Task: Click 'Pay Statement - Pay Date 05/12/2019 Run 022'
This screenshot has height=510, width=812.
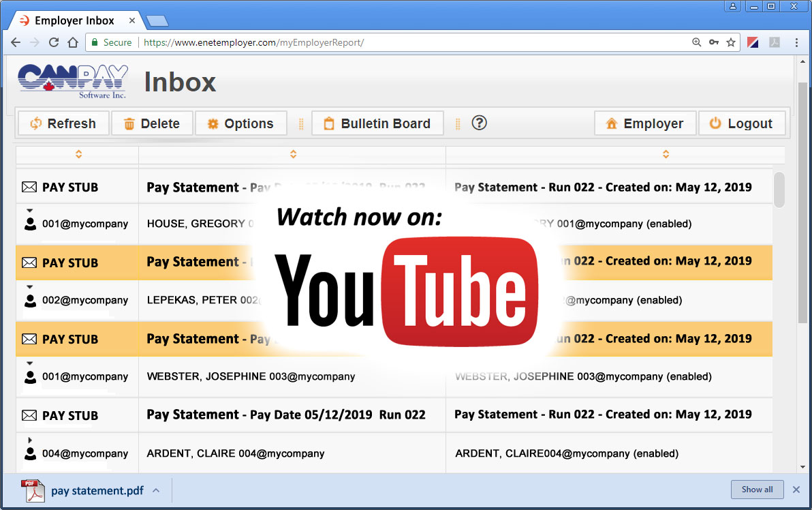Action: (286, 415)
